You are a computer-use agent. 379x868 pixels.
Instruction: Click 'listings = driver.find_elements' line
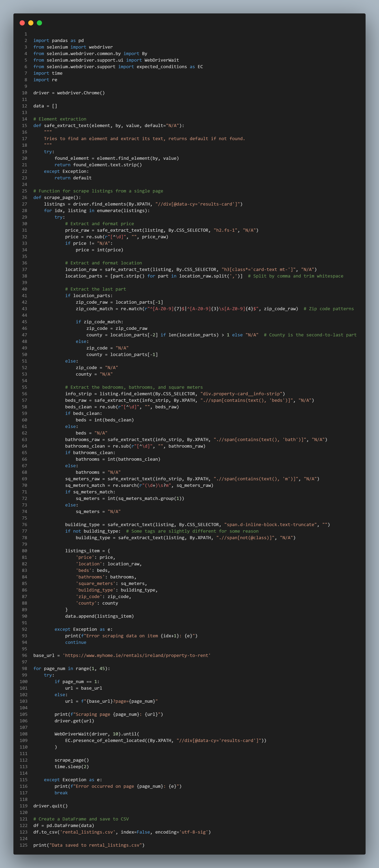pos(143,204)
